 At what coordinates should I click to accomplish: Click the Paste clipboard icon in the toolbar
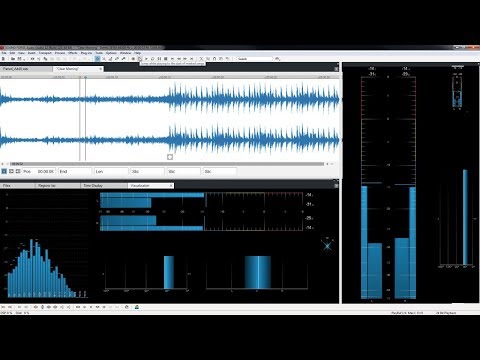[214, 59]
